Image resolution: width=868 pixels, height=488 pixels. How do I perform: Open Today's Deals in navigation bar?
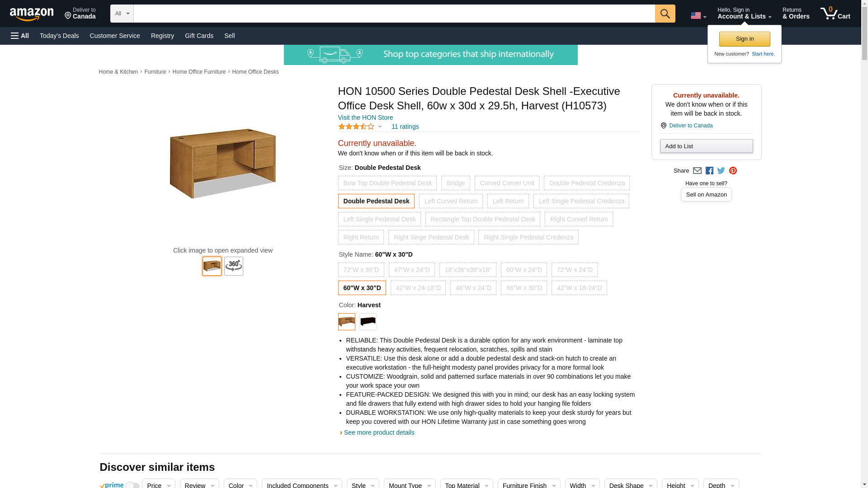tap(59, 36)
